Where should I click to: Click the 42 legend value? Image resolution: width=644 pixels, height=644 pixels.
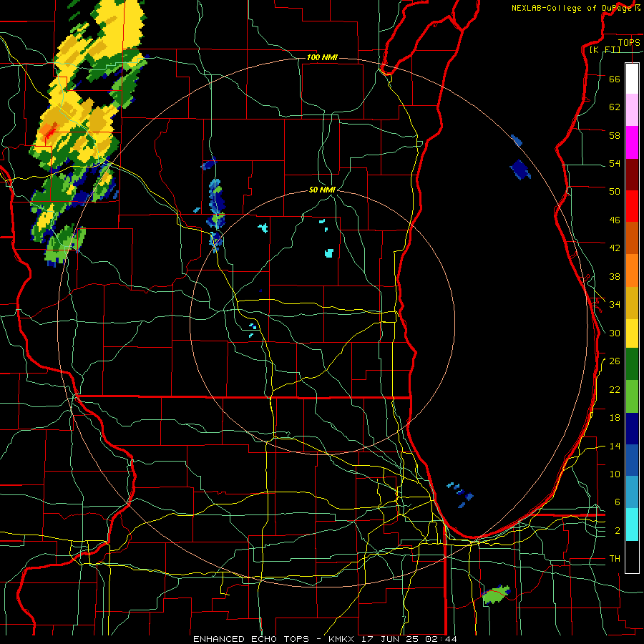click(x=615, y=248)
